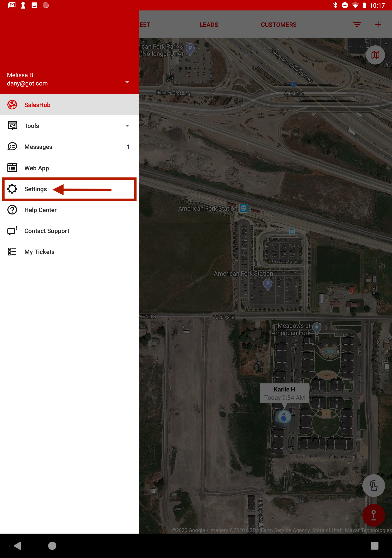Open the image notification in status bar
392x558 pixels.
click(34, 5)
